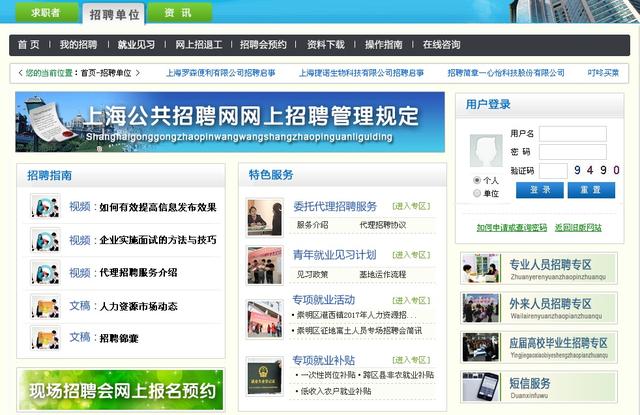This screenshot has height=415, width=640.
Task: Open 服务介绍 link
Action: [312, 225]
